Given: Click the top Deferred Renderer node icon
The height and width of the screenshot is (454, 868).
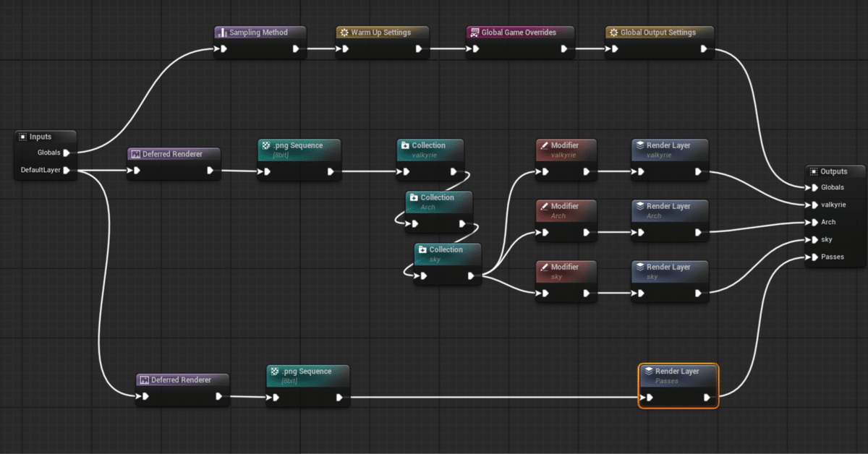Looking at the screenshot, I should (x=135, y=154).
